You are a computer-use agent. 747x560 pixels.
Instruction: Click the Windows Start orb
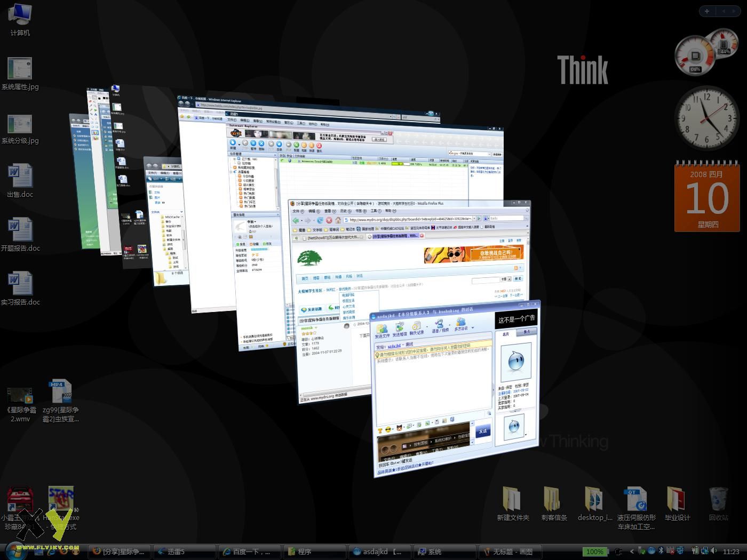pyautogui.click(x=16, y=551)
